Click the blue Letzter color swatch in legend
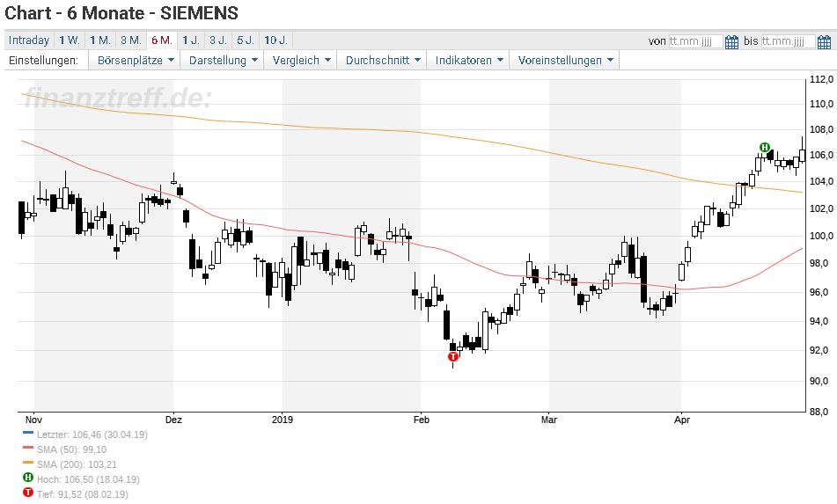 tap(28, 433)
